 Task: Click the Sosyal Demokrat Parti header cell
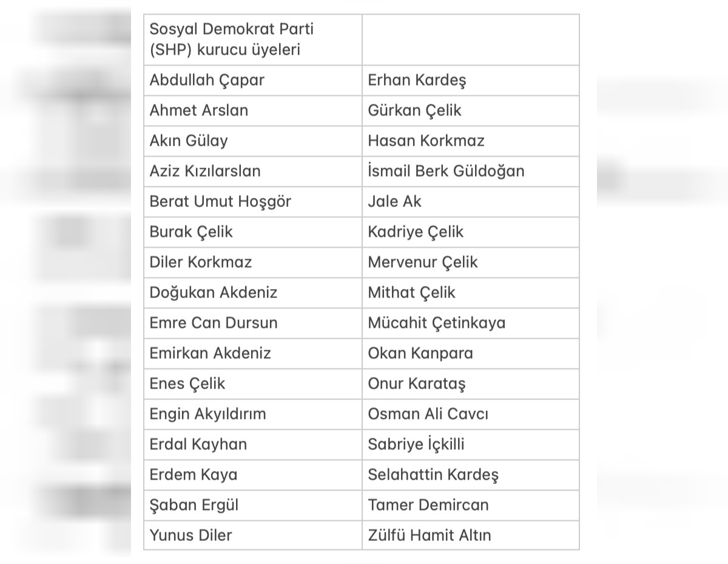pyautogui.click(x=232, y=39)
